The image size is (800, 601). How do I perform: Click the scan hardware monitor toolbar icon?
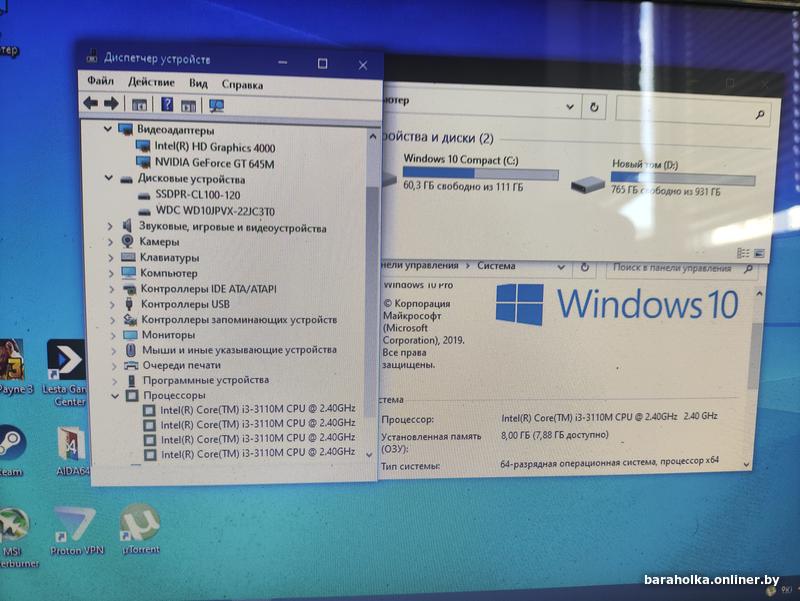[x=216, y=106]
